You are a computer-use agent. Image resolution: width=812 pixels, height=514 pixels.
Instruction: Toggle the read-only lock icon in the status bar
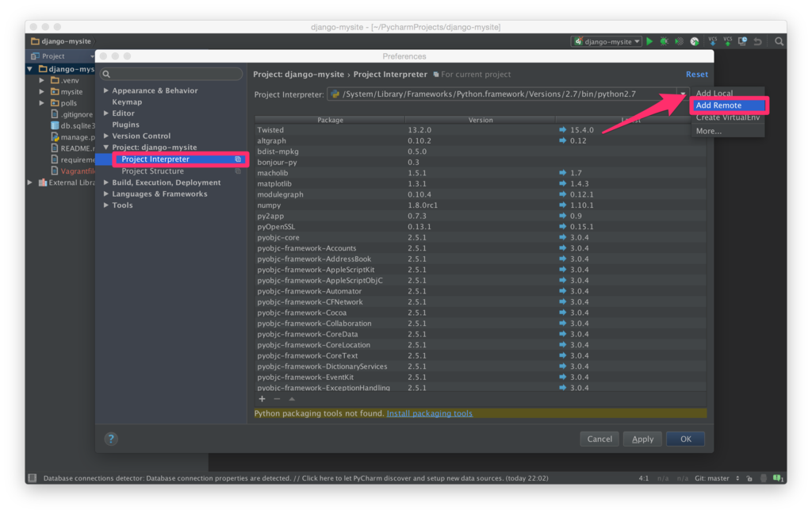click(x=749, y=478)
